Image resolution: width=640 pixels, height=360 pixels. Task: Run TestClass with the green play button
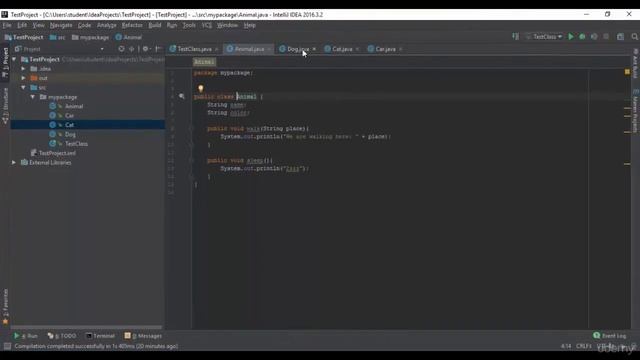(571, 37)
